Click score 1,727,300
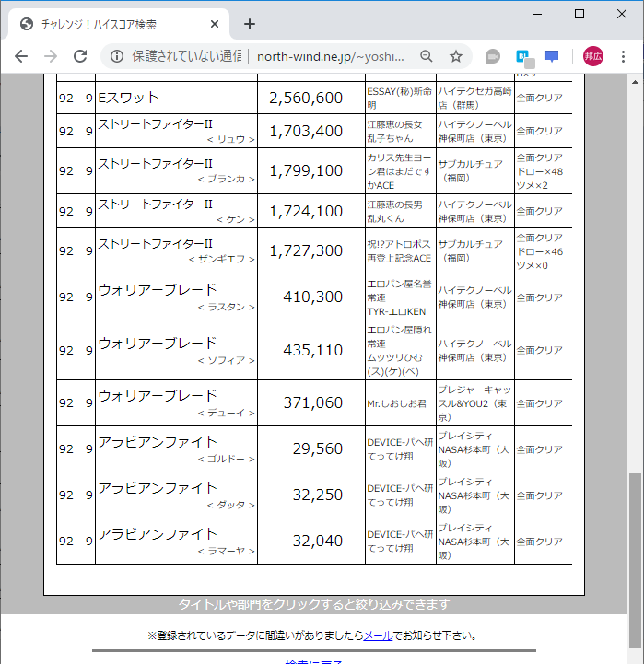This screenshot has height=664, width=644. 306,250
